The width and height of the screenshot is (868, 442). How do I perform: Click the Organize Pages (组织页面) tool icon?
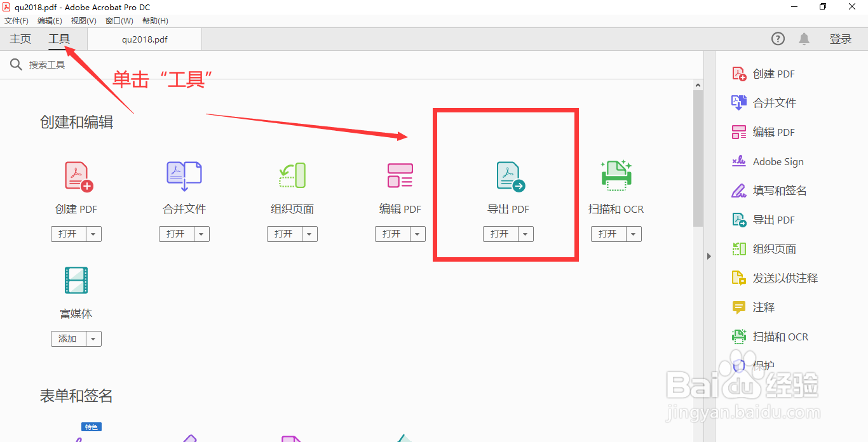click(x=292, y=175)
